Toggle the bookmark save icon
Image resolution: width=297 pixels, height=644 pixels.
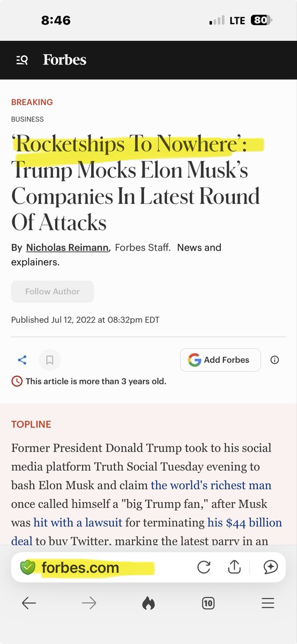click(x=50, y=360)
